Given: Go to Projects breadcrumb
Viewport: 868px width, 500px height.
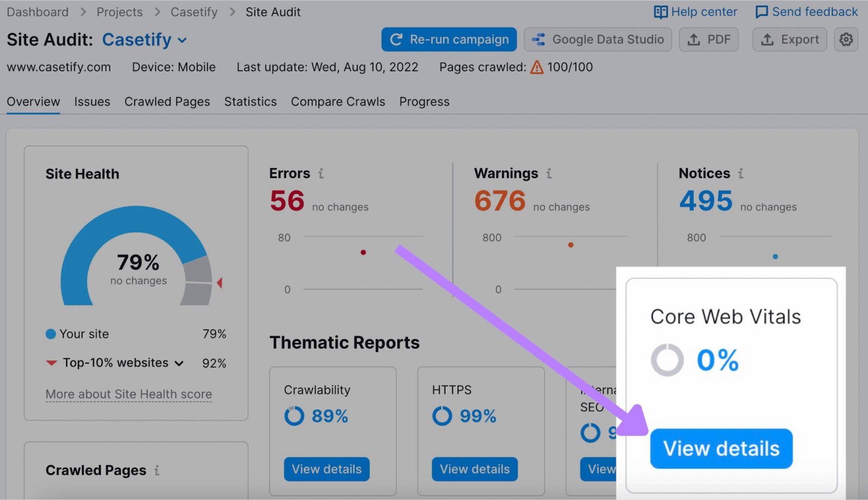Looking at the screenshot, I should [x=120, y=12].
